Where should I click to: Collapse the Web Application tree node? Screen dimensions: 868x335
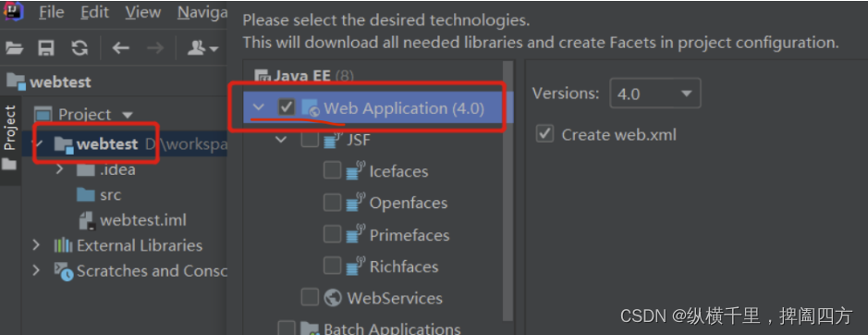(259, 107)
